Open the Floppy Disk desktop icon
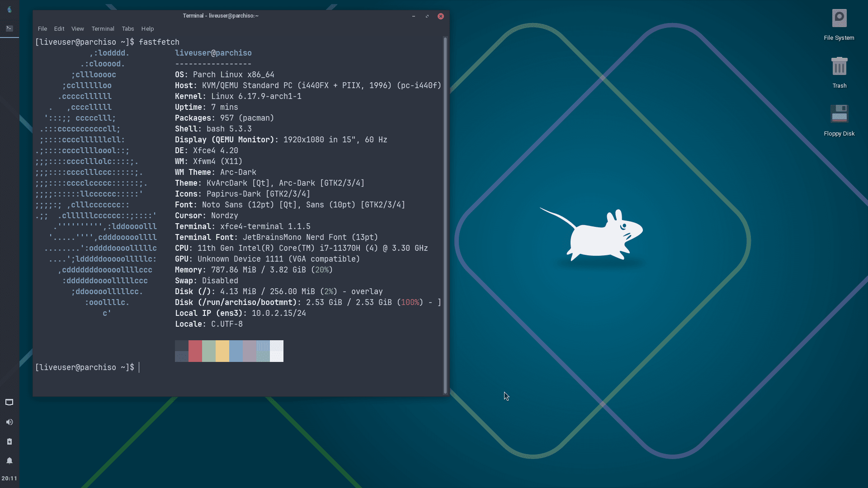This screenshot has width=868, height=488. coord(839,114)
